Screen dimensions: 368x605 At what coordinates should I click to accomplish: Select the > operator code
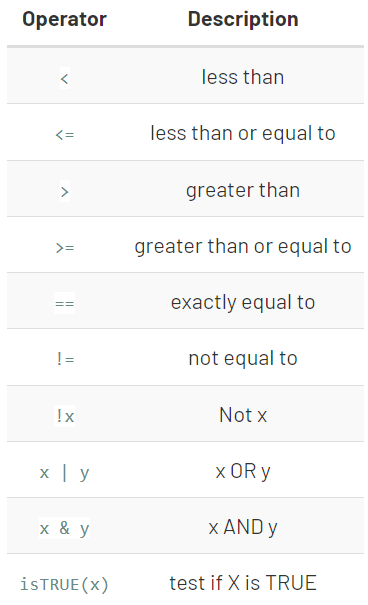point(65,191)
